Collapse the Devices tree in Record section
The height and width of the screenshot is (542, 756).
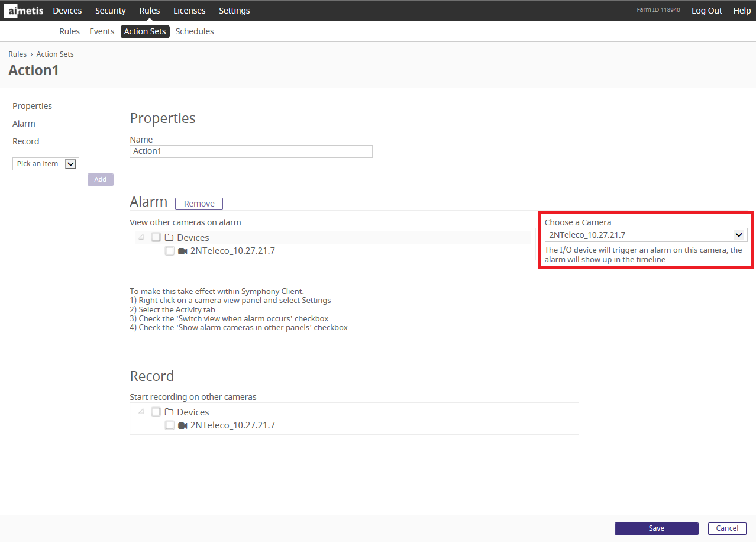[x=141, y=412]
